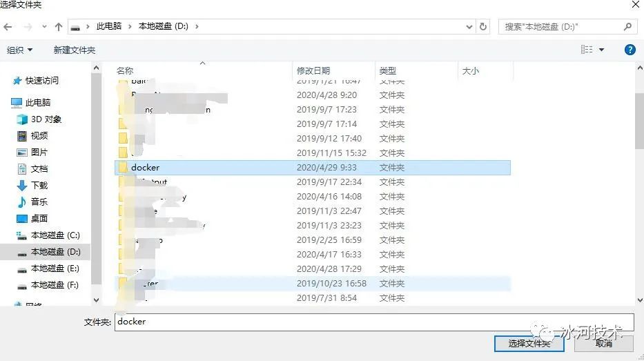Expand chevron between 此电脑 and 本地磁盘 breadcrumbs
Screen dimensions: 644x361
[130, 27]
